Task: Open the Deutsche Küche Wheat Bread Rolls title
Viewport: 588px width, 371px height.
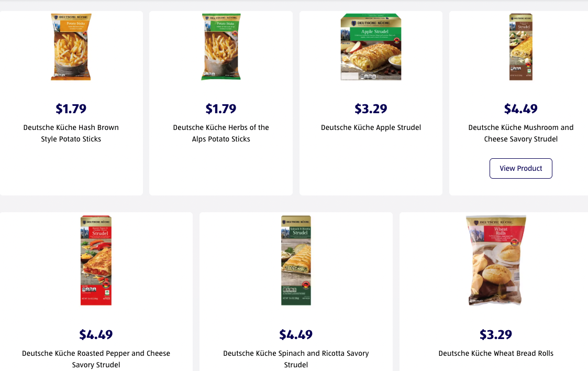Action: [x=496, y=353]
